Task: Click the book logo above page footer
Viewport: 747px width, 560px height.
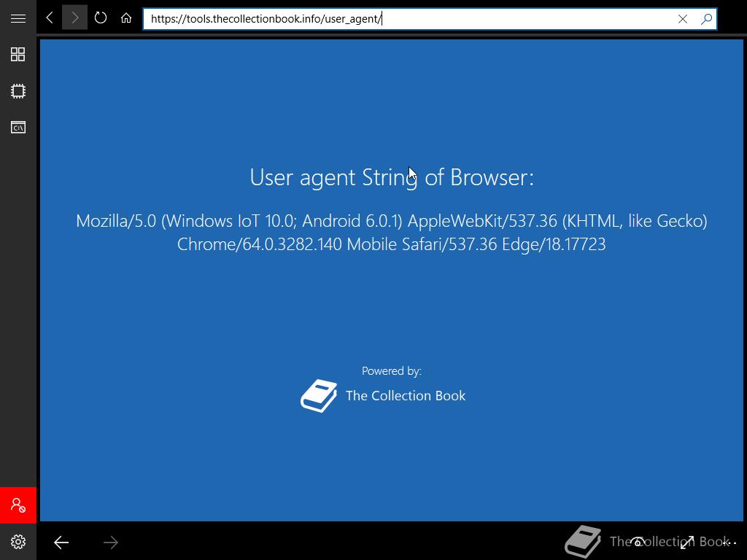Action: click(x=319, y=396)
